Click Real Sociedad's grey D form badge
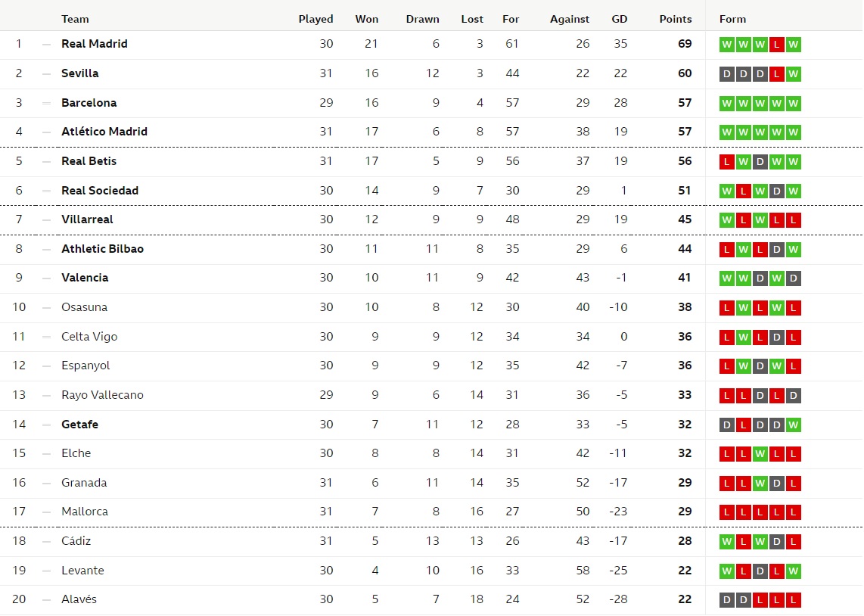The width and height of the screenshot is (864, 616). point(776,191)
